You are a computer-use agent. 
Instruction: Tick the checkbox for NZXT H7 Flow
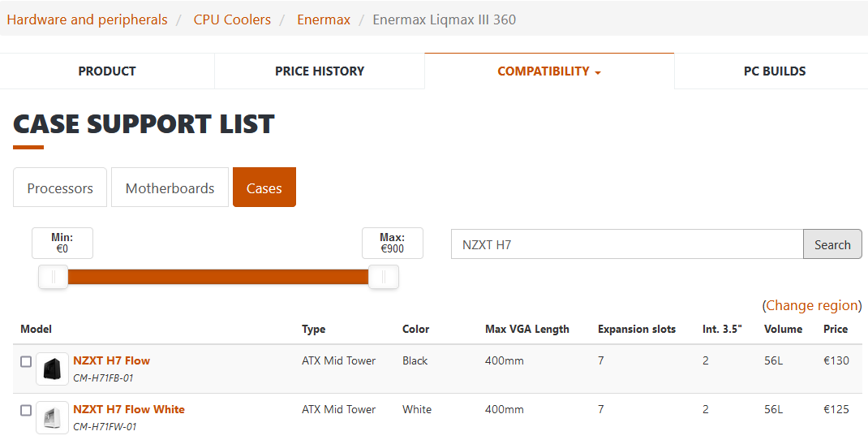point(26,361)
